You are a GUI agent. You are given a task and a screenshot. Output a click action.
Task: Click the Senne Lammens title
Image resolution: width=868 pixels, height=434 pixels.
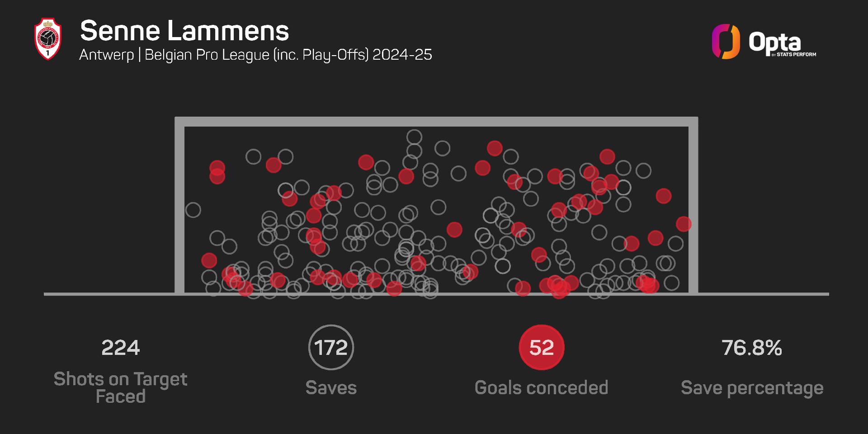tap(184, 31)
